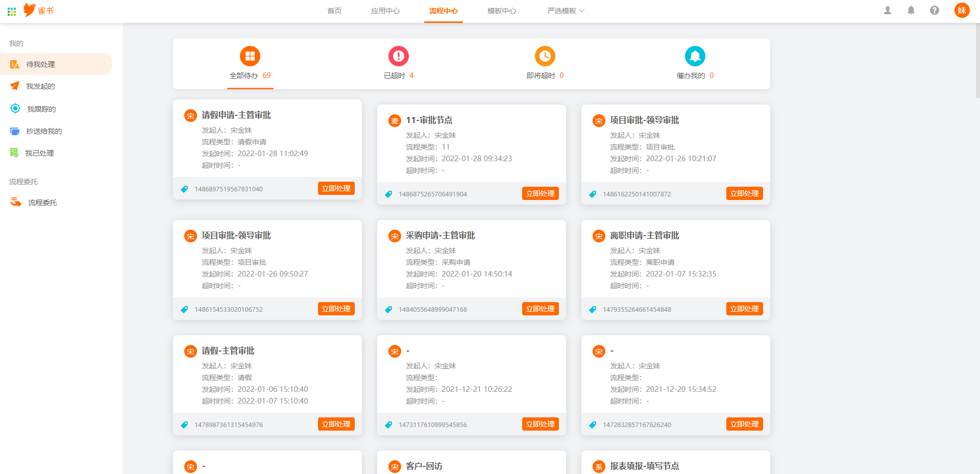Open 我跟踪的 in sidebar

pos(56,109)
